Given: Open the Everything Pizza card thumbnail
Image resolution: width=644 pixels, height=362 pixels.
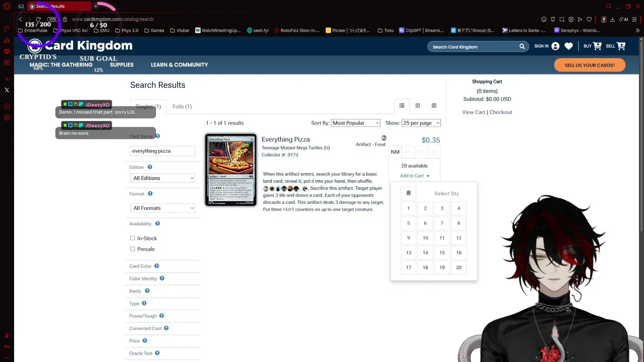Looking at the screenshot, I should (230, 170).
